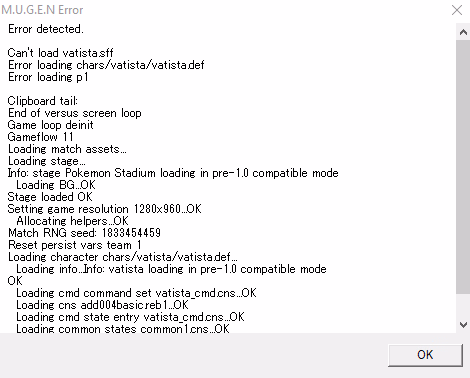
Task: Click the scroll up arrow
Action: coord(463,32)
